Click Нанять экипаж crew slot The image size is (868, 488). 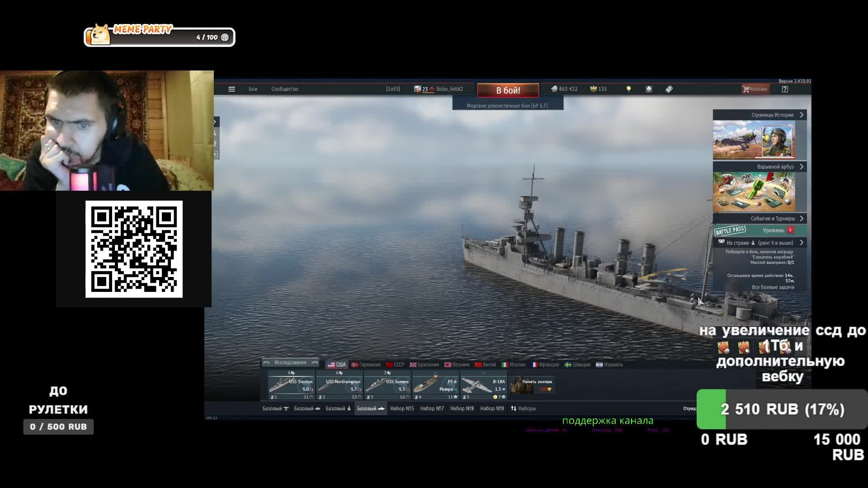532,385
